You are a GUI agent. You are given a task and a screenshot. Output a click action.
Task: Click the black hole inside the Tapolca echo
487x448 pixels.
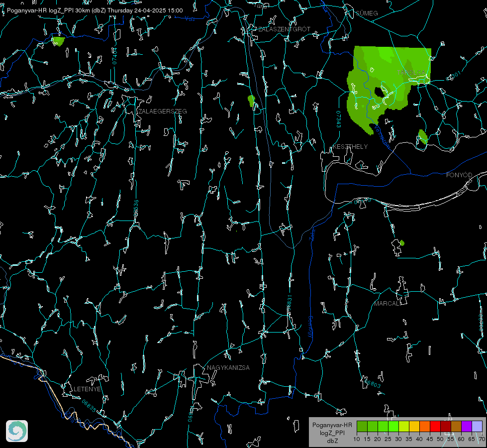pos(379,92)
